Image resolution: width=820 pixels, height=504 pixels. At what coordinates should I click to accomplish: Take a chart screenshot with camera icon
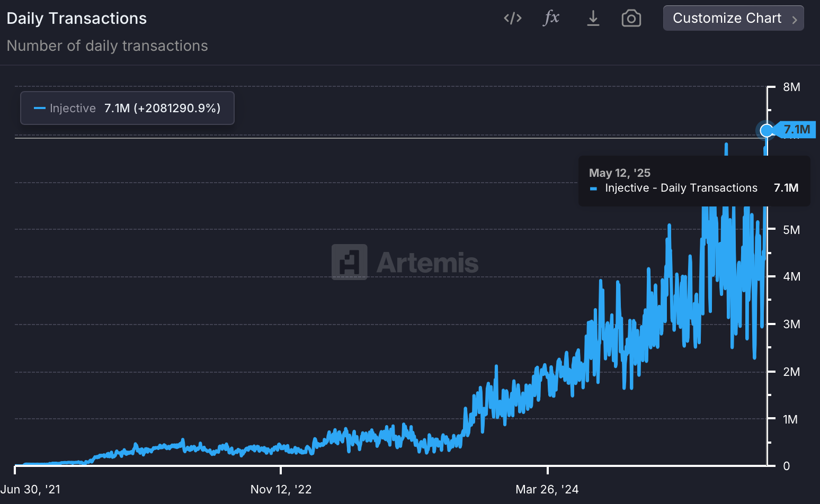[631, 19]
